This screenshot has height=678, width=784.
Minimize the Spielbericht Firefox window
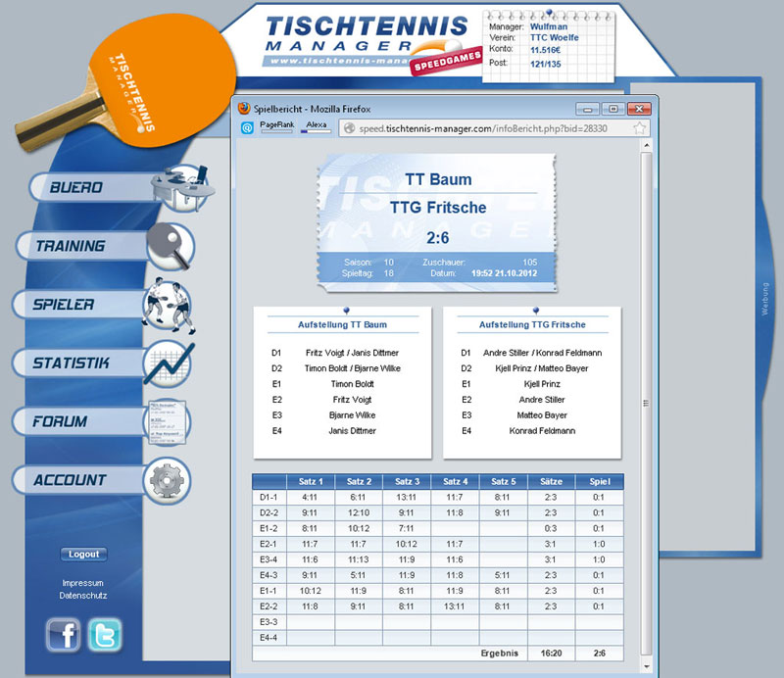pos(587,109)
